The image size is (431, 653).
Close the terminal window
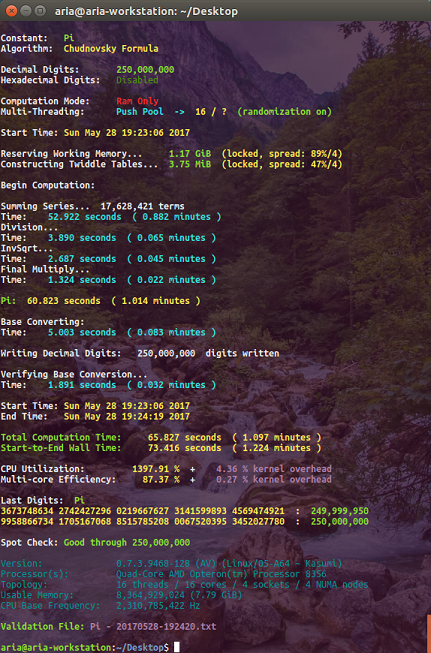[x=12, y=10]
